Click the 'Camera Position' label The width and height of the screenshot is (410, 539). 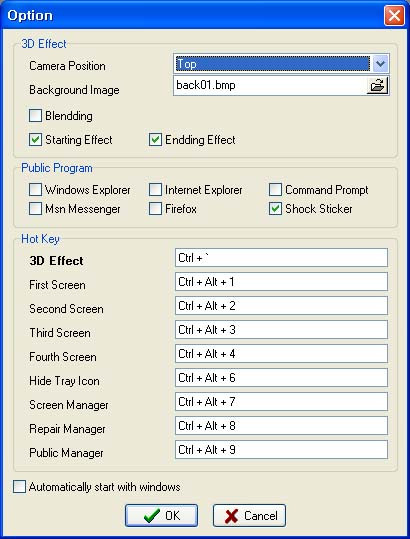click(x=67, y=66)
